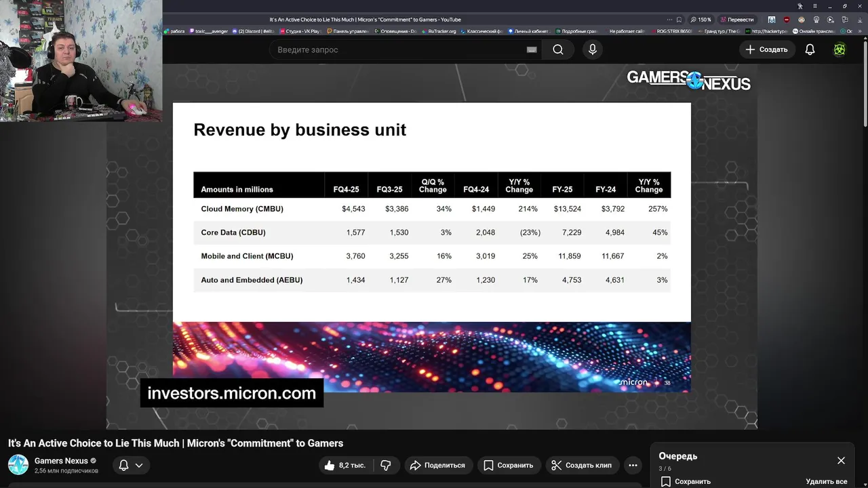Click the Revenue by business unit heading

[300, 129]
